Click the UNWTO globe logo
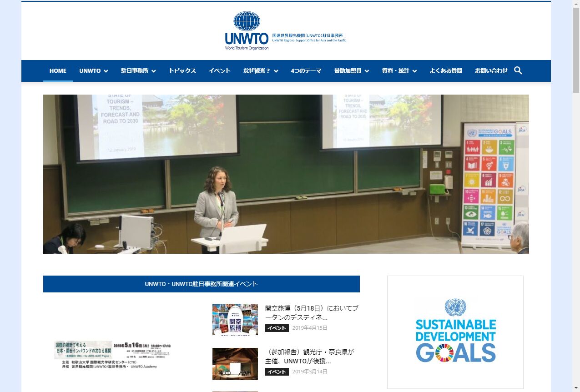The image size is (580, 392). click(247, 30)
